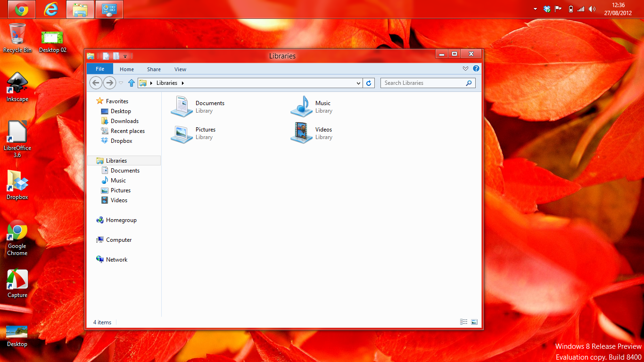Image resolution: width=644 pixels, height=362 pixels.
Task: Open the recent locations dropdown arrow
Action: 121,83
